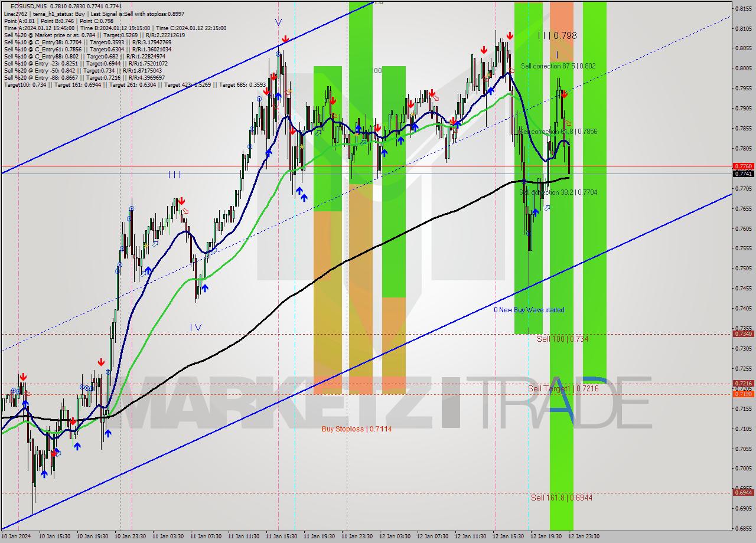The height and width of the screenshot is (543, 756).
Task: Click the 'Sell %10 @ C_Entry38: 0.7704' line
Action: (x=87, y=42)
